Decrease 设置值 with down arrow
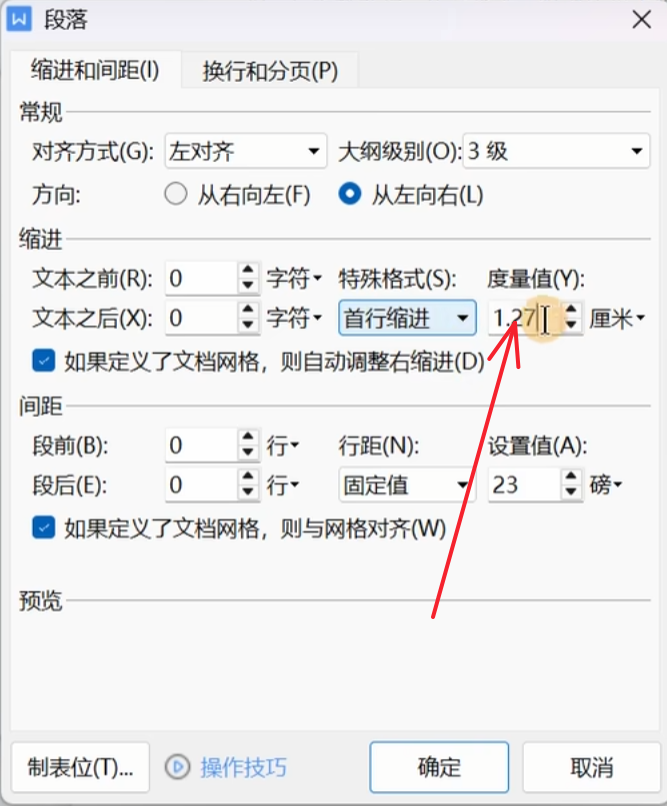Image resolution: width=667 pixels, height=806 pixels. point(571,492)
